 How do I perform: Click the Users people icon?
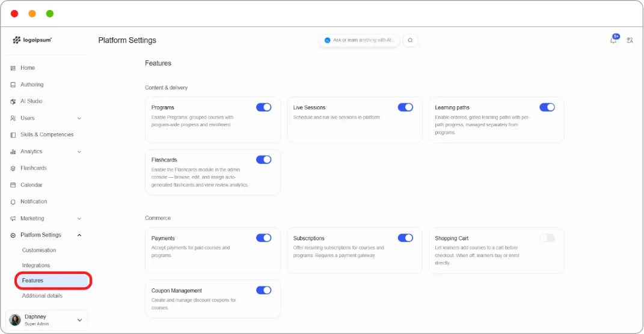13,118
